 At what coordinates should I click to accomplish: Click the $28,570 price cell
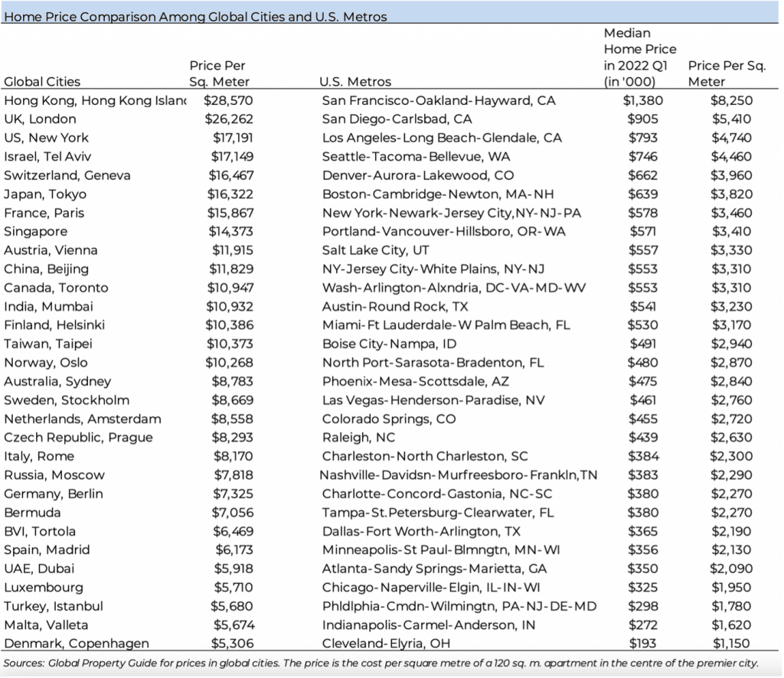(228, 100)
